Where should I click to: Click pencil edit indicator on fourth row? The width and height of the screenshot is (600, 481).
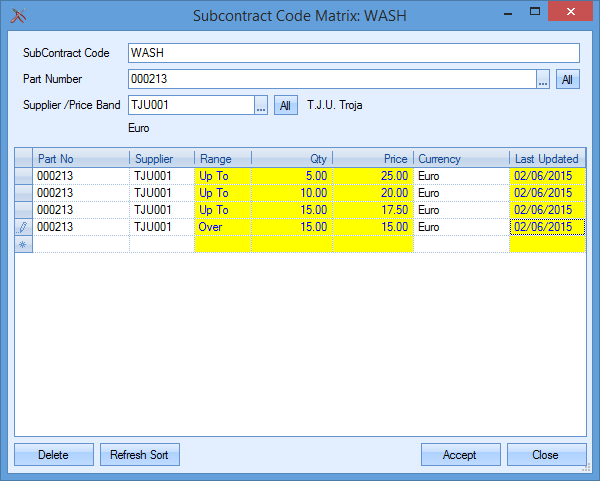(23, 227)
